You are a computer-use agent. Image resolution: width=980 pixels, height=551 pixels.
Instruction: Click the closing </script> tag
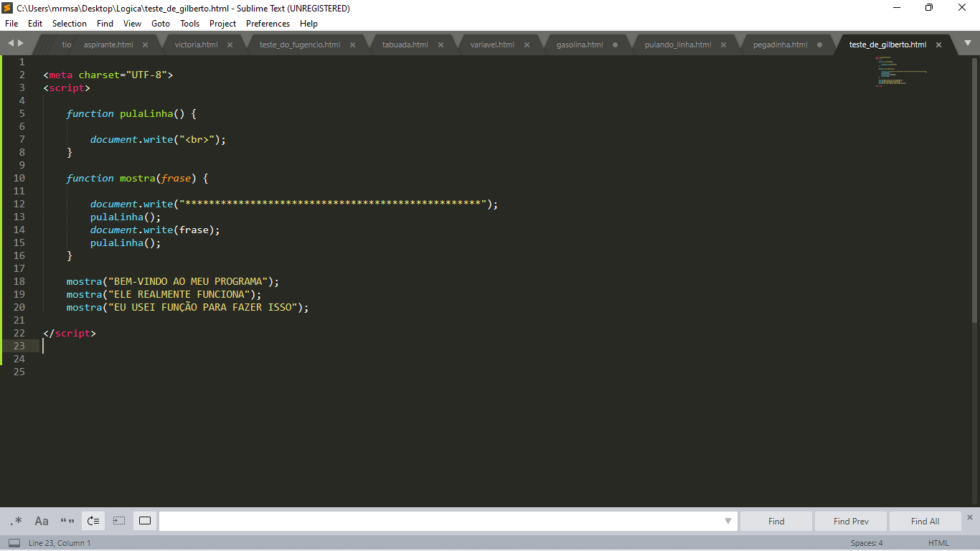coord(70,334)
